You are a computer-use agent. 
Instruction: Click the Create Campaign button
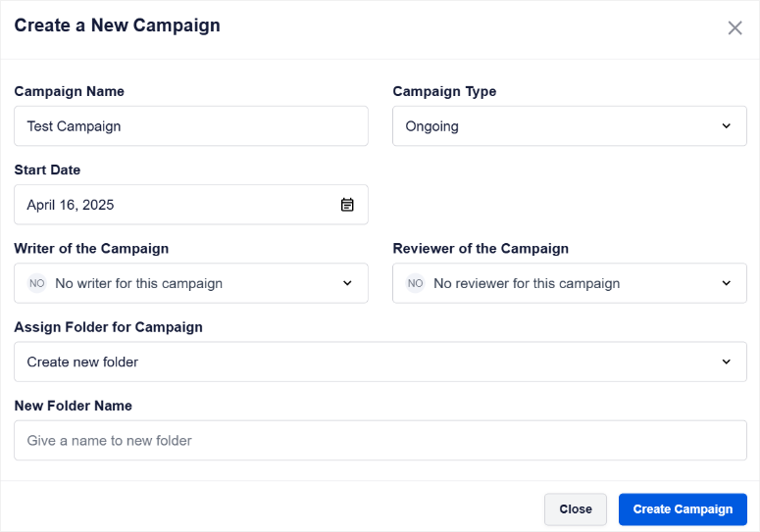tap(683, 509)
